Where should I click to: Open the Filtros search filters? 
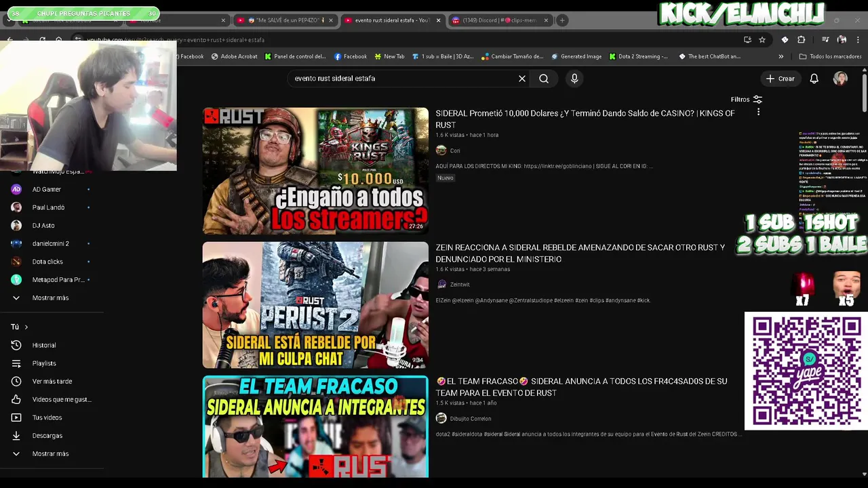[x=746, y=100]
